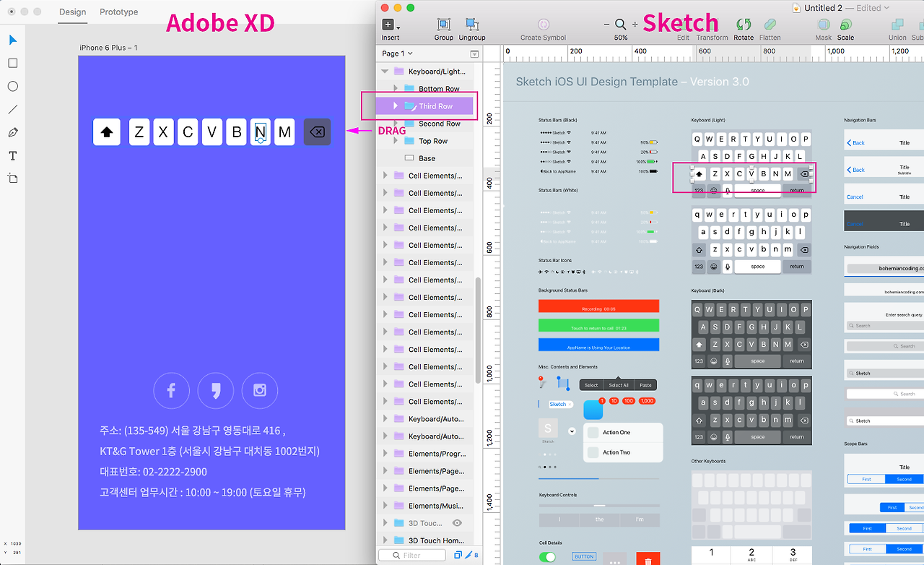
Task: Click the round chevron-down button on the canvas
Action: [572, 431]
